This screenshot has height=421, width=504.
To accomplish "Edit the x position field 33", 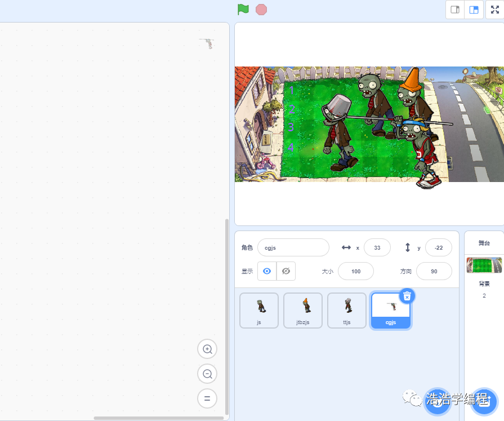I will (377, 247).
